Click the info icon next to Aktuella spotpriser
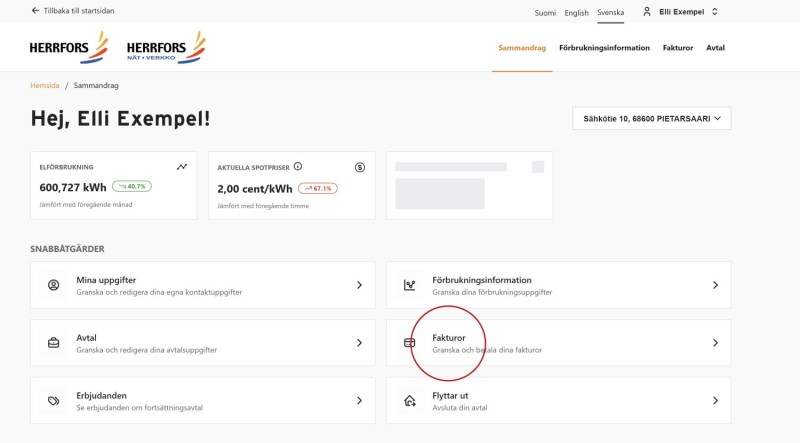Viewport: 800px width, 443px height. 298,166
